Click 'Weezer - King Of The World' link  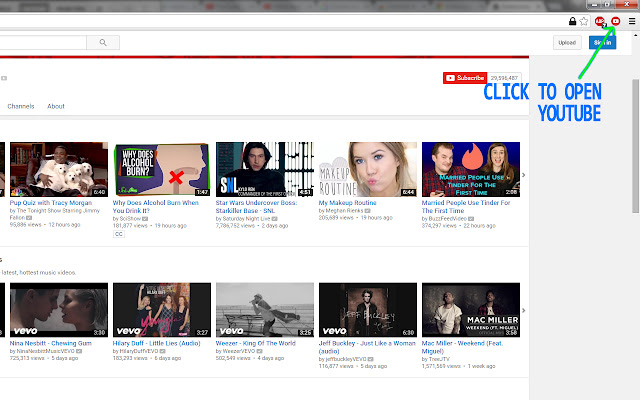click(x=256, y=343)
